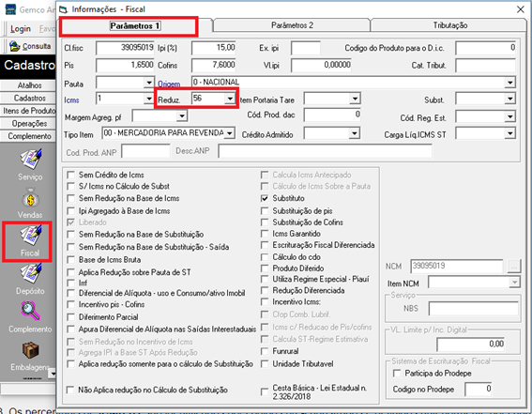Open Crédito Admitido dropdown
The height and width of the screenshot is (414, 532).
[355, 133]
